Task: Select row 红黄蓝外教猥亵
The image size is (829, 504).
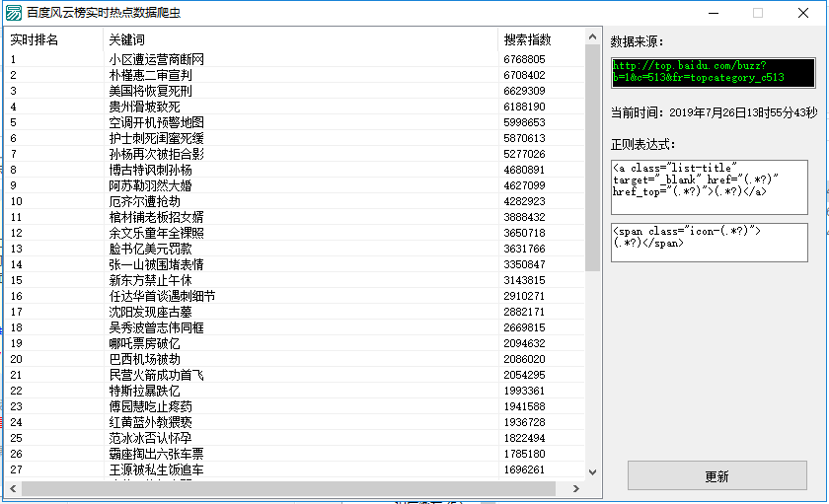Action: 294,422
